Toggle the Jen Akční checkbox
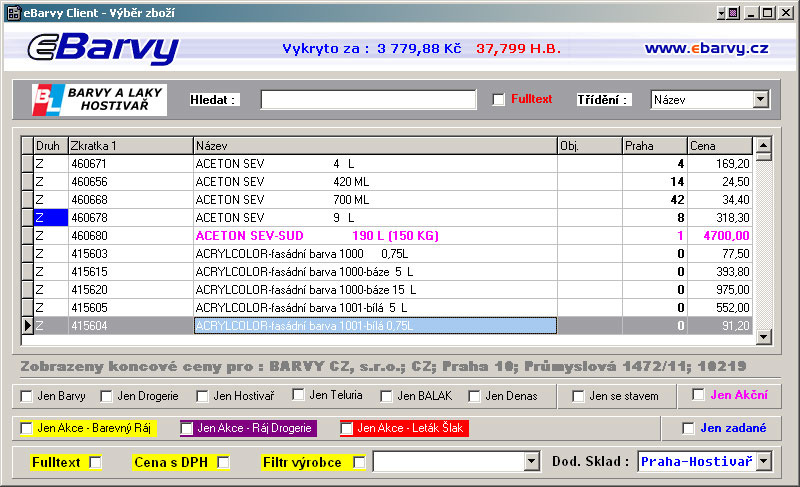Image resolution: width=800 pixels, height=487 pixels. coord(698,395)
